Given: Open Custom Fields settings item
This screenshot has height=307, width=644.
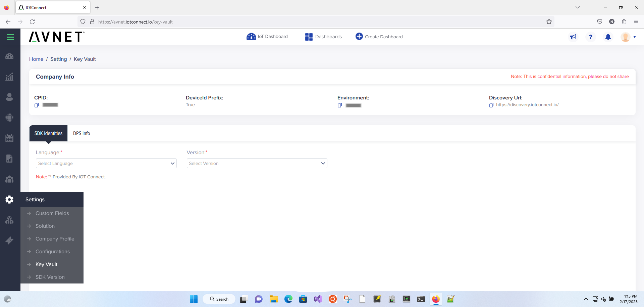Looking at the screenshot, I should point(52,213).
